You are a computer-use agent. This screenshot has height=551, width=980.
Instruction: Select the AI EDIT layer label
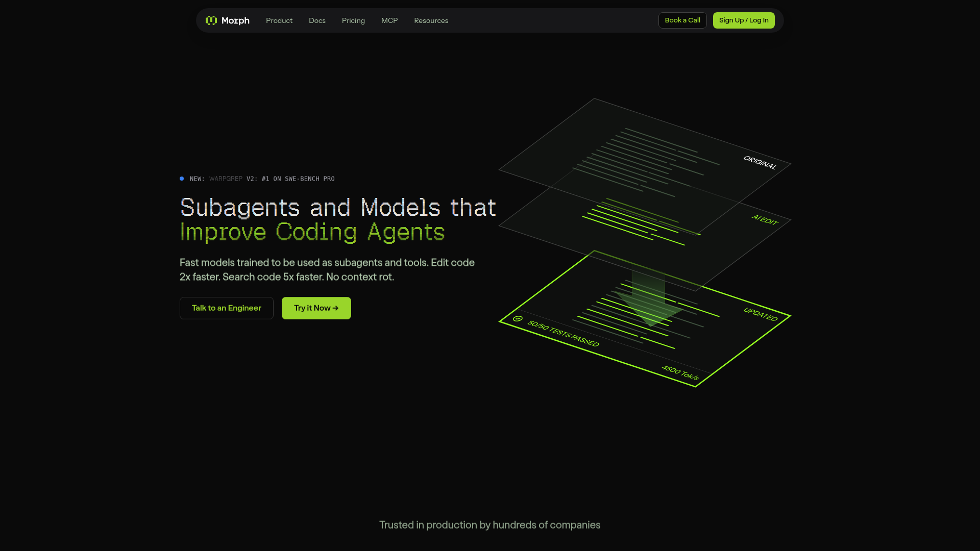tap(765, 220)
